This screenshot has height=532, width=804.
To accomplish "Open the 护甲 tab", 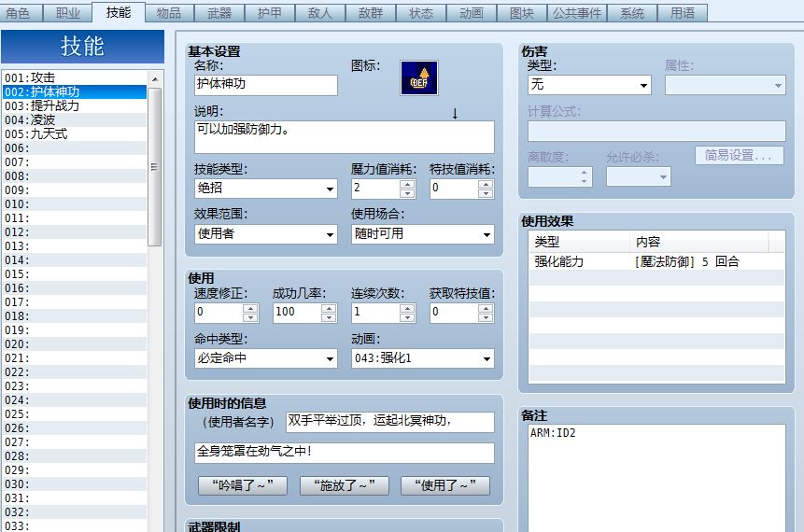I will pos(270,13).
